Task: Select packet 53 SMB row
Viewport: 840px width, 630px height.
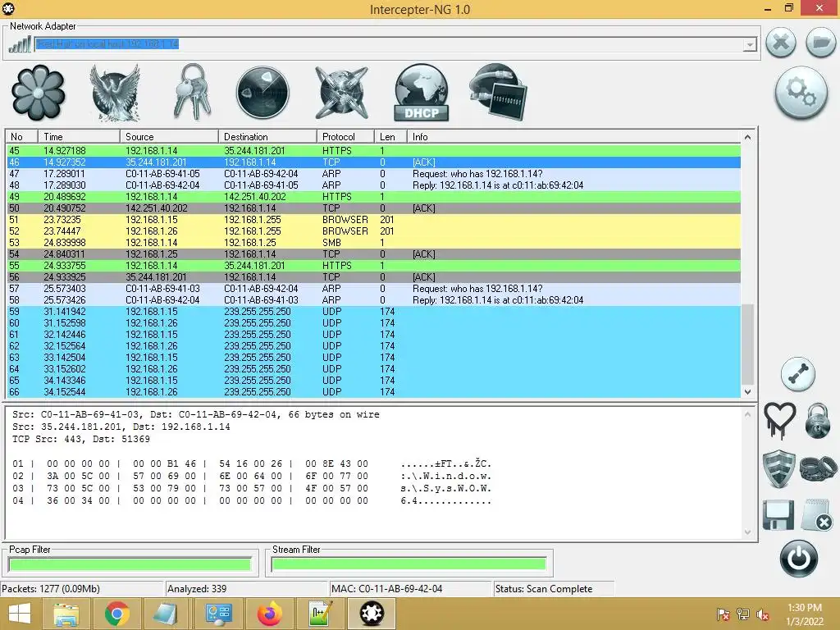Action: (x=373, y=243)
